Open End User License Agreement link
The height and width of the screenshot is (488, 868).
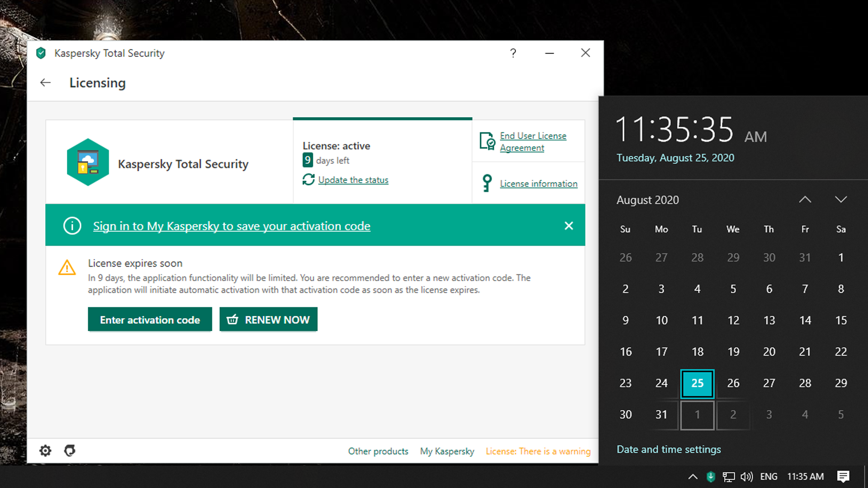tap(533, 142)
